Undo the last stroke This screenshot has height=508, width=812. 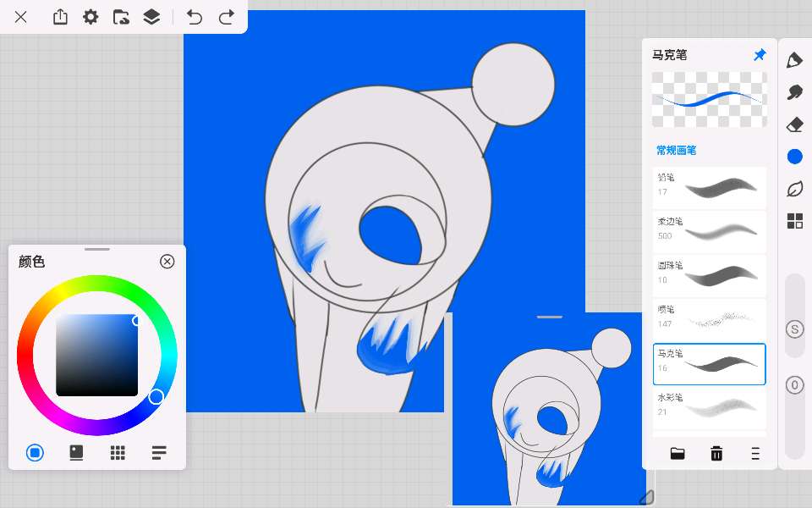click(x=195, y=17)
